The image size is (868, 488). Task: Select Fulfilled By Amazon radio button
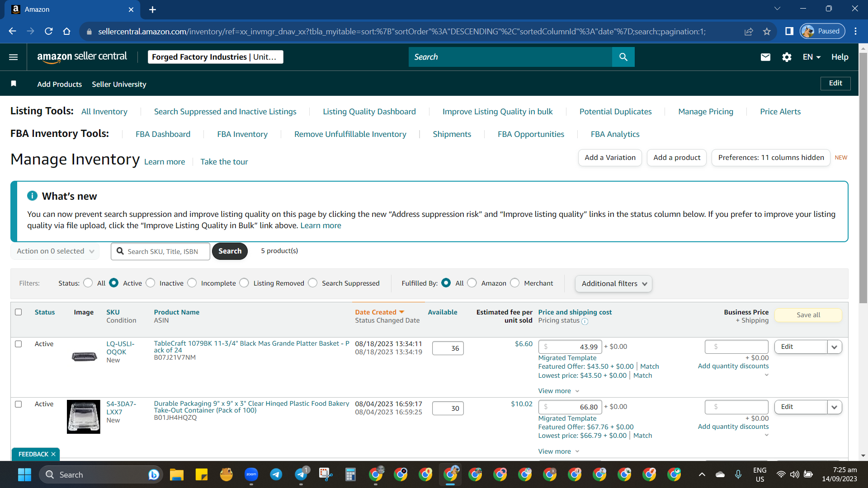(472, 283)
